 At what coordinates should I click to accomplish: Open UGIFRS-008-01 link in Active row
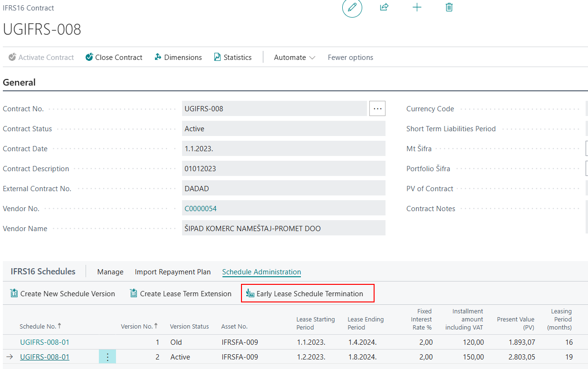pyautogui.click(x=45, y=357)
